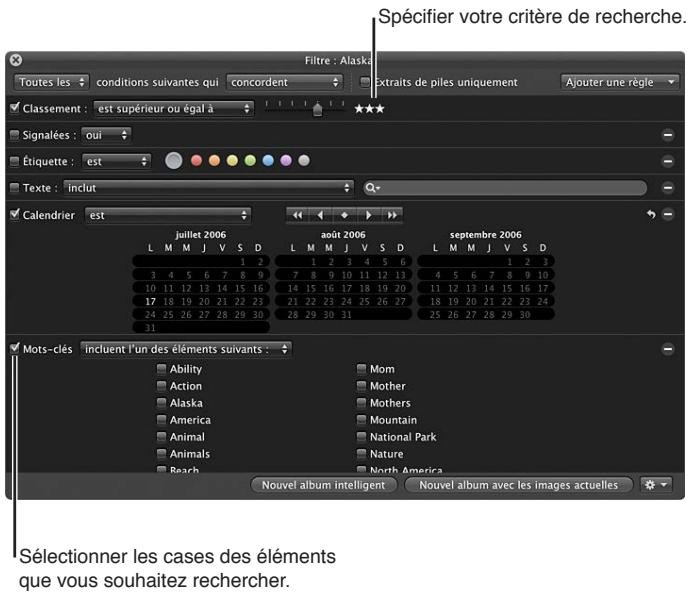Select day 31 in juillet 2006 calendar
The height and width of the screenshot is (592, 689).
tap(150, 328)
